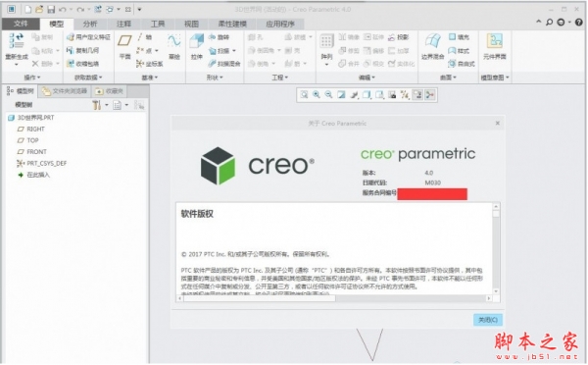Open a file via the folder icon

[39, 10]
